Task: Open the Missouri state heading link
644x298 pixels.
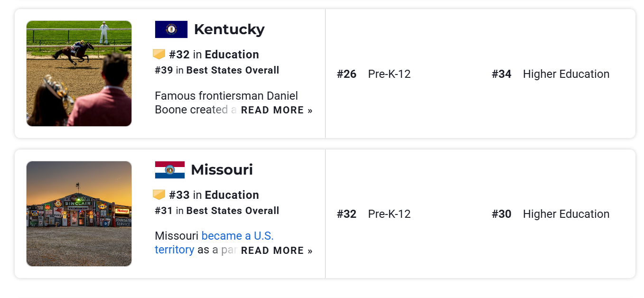Action: click(x=222, y=170)
